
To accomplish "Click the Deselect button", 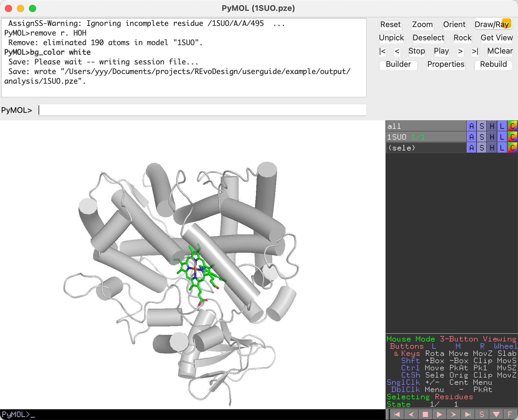I will pos(428,38).
